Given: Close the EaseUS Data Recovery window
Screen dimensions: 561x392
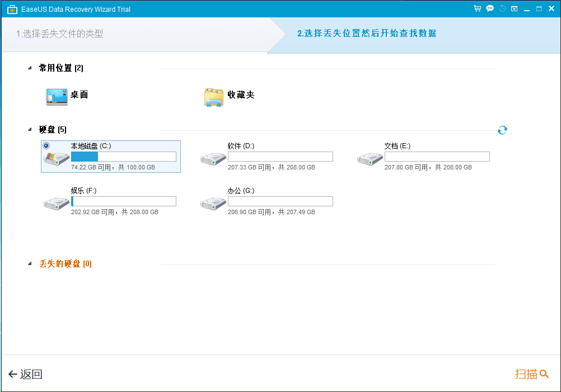Looking at the screenshot, I should pos(551,8).
